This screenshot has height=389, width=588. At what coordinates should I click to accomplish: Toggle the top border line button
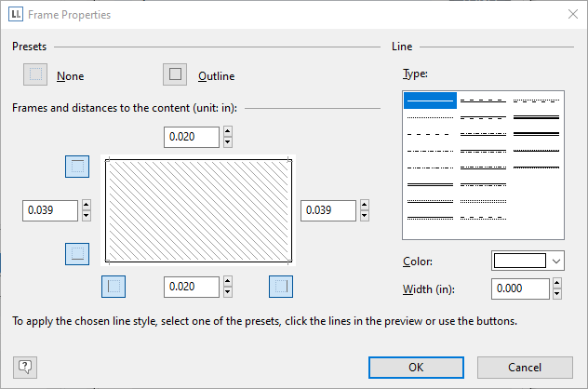[x=78, y=167]
